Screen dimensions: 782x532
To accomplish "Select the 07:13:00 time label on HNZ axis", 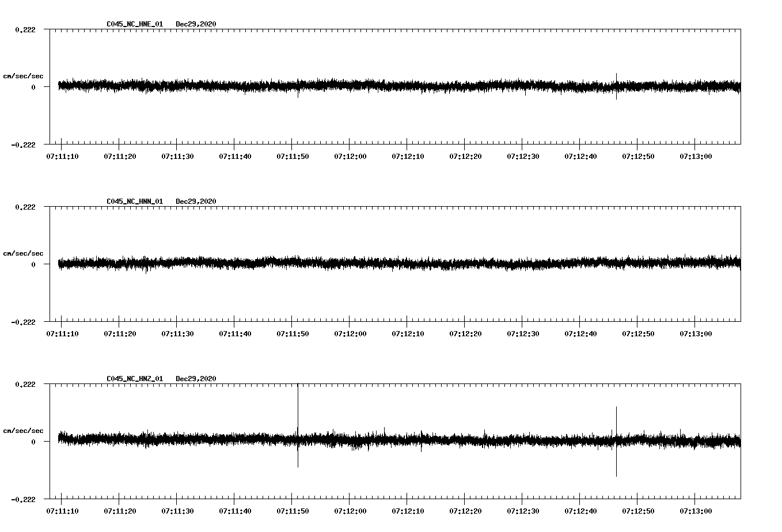I will pyautogui.click(x=696, y=511).
